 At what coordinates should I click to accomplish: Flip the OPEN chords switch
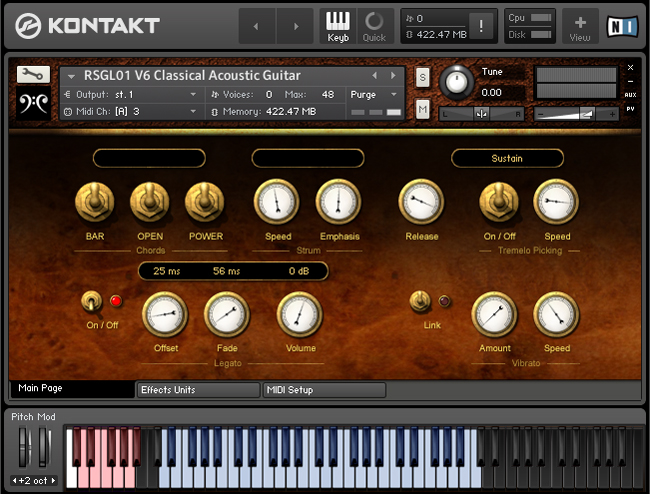[x=150, y=202]
